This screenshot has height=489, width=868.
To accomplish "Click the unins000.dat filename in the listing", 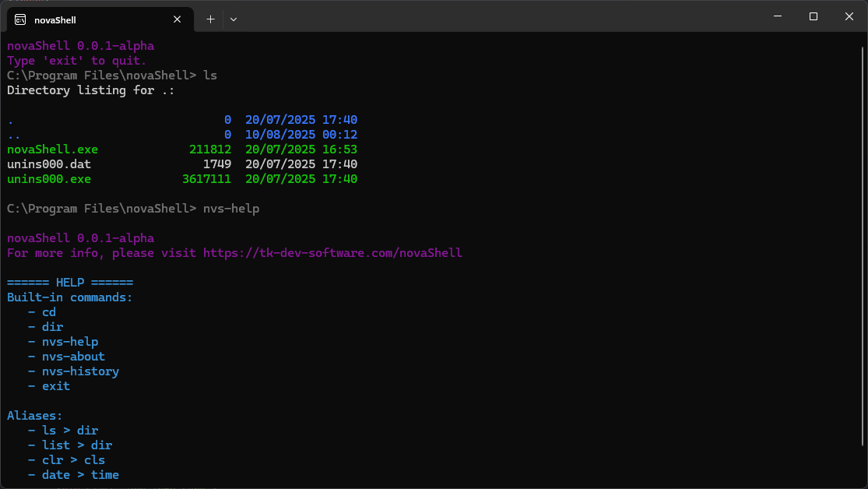I will tap(48, 164).
